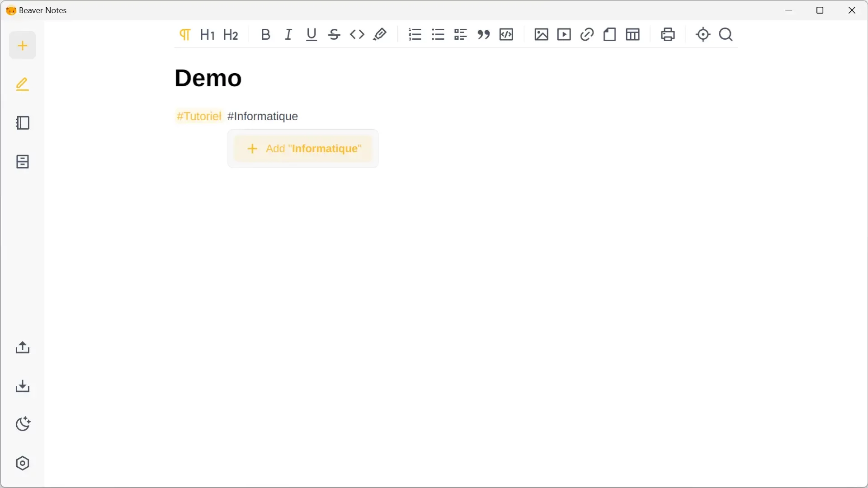This screenshot has width=868, height=488.
Task: Insert a blockquote
Action: pyautogui.click(x=484, y=35)
